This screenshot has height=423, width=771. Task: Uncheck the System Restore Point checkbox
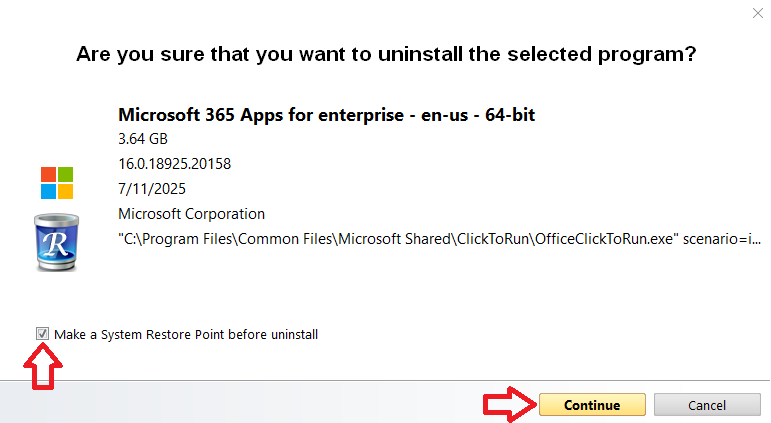point(43,334)
